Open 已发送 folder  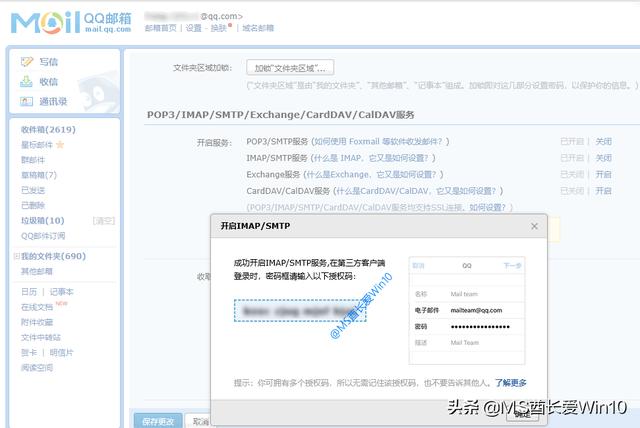coord(33,190)
